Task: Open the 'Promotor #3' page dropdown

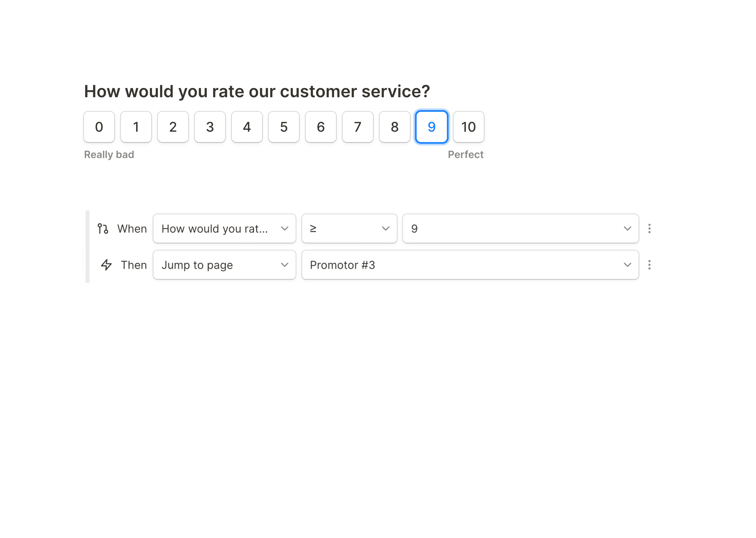Action: point(470,265)
